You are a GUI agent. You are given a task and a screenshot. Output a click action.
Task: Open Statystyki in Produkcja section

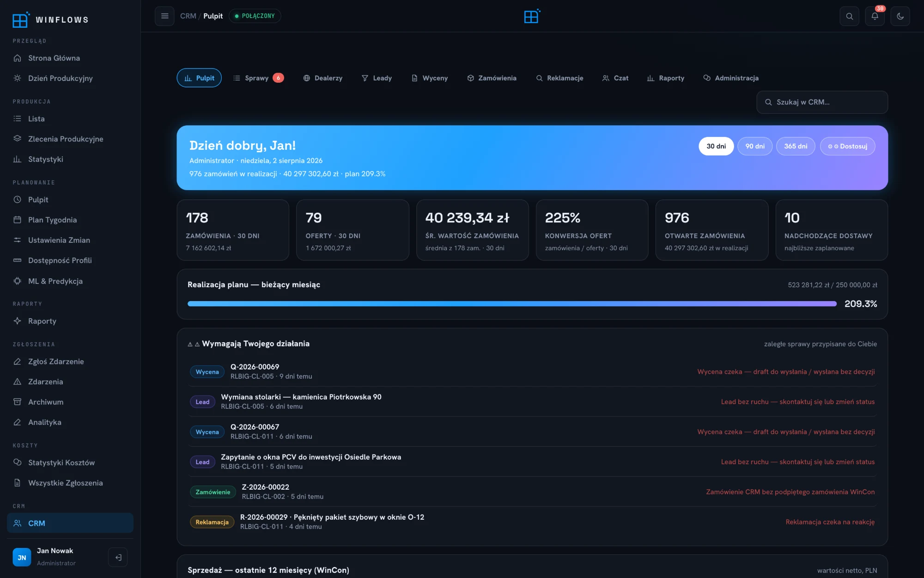(x=70, y=159)
